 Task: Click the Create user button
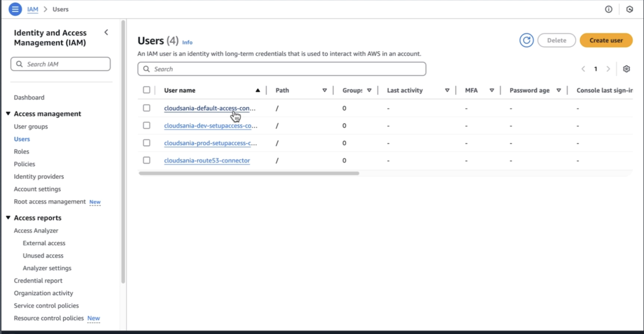[606, 40]
